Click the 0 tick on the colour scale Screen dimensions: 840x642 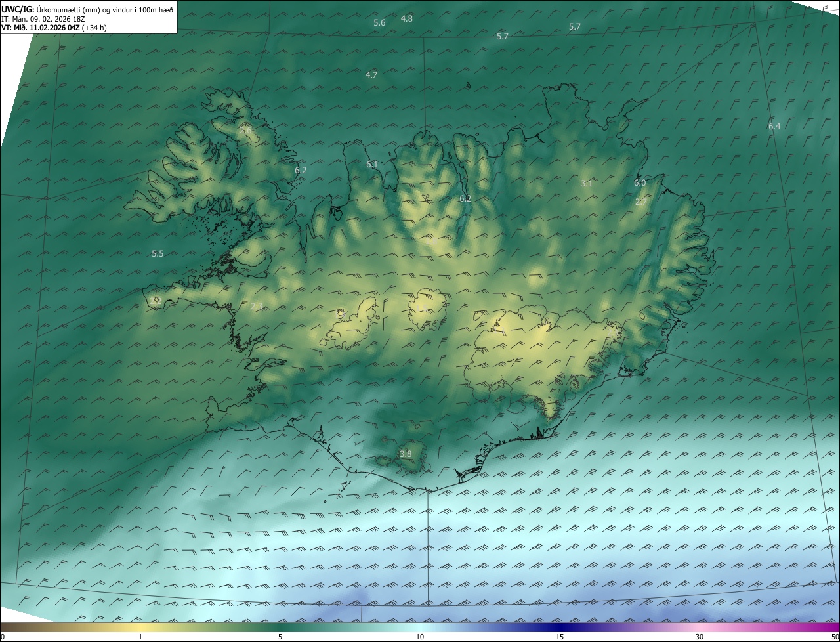(3, 637)
